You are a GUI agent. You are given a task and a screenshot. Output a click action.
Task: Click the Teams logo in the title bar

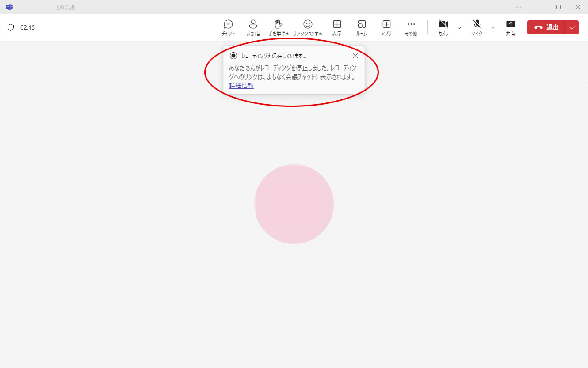coord(9,7)
